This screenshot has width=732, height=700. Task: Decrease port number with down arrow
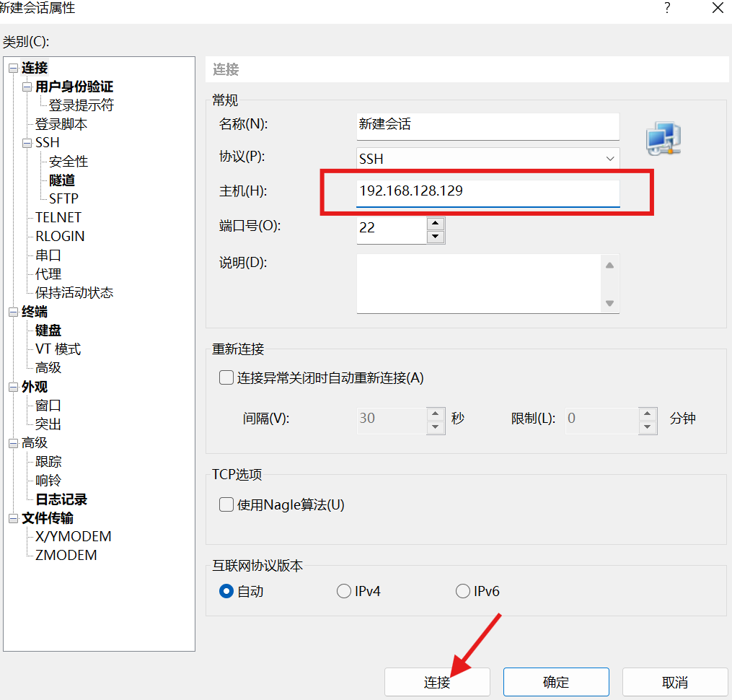(x=435, y=237)
